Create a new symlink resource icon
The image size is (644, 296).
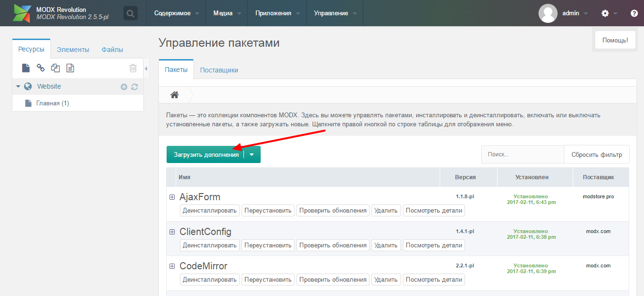[x=55, y=68]
